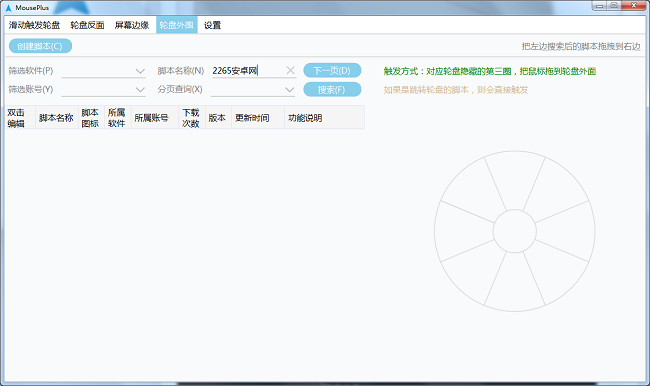Click the 轮盘外围 tab
Screen dimensions: 650x386
click(x=177, y=25)
